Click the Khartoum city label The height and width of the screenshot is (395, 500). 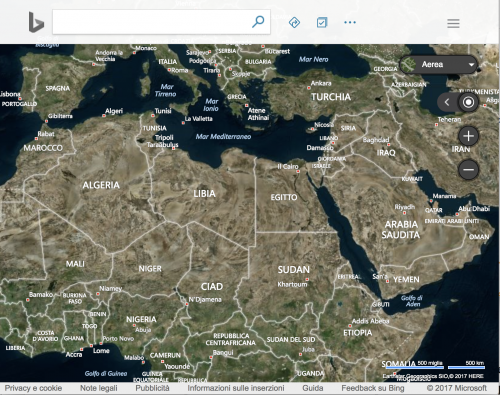[292, 284]
